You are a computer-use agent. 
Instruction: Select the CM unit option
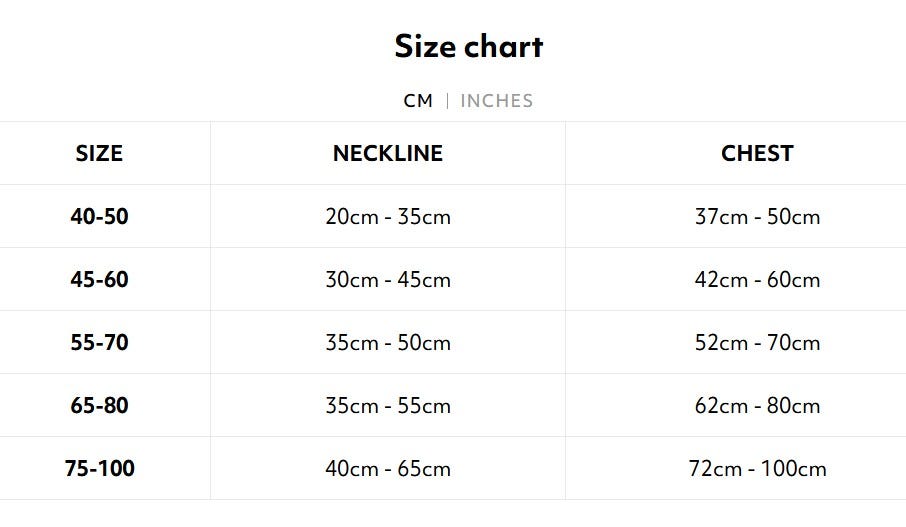418,101
